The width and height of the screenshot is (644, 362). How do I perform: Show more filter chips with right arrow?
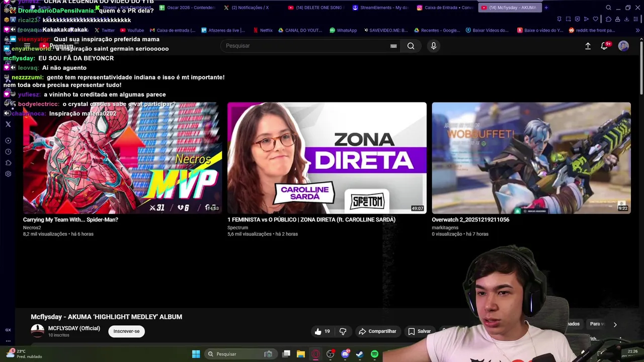[615, 325]
